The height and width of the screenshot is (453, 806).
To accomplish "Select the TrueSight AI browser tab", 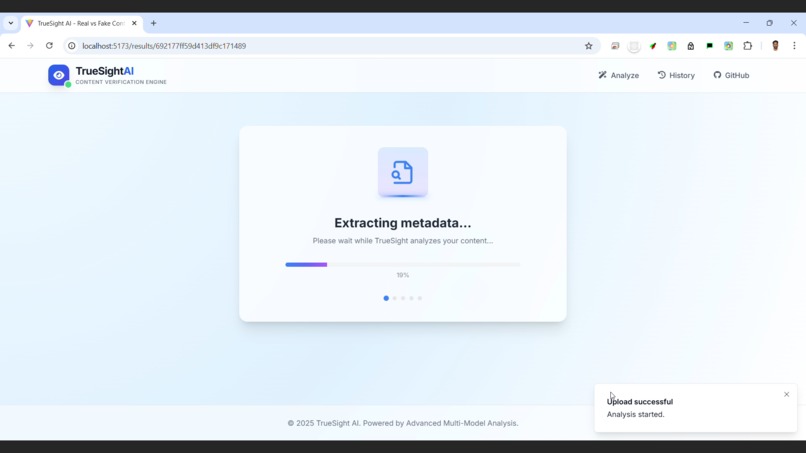I will [81, 23].
